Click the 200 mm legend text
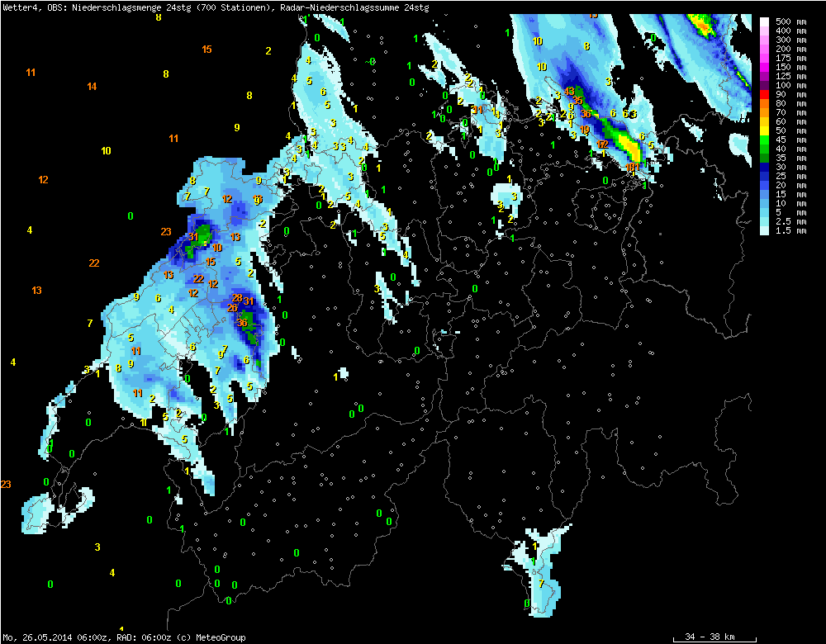826x644 pixels. [x=790, y=49]
